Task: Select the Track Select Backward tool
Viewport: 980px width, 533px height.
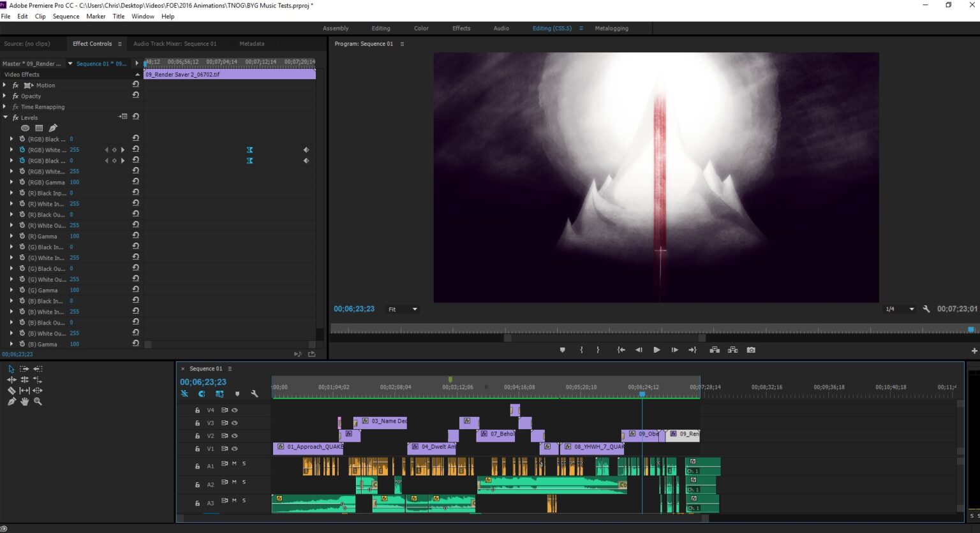Action: pos(38,369)
